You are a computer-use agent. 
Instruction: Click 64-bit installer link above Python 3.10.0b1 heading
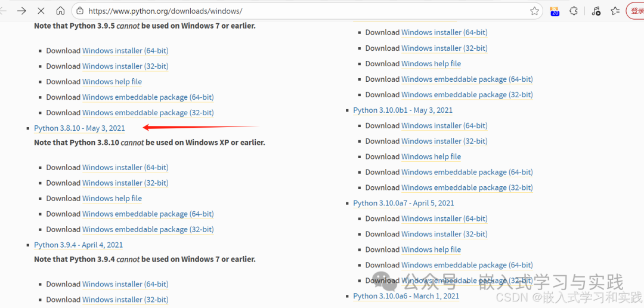(444, 32)
